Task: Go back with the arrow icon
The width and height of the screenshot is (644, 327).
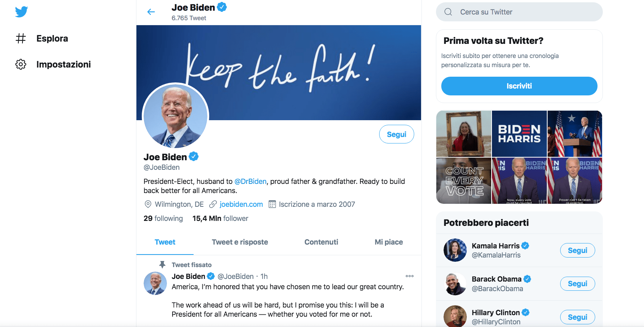Action: (151, 12)
